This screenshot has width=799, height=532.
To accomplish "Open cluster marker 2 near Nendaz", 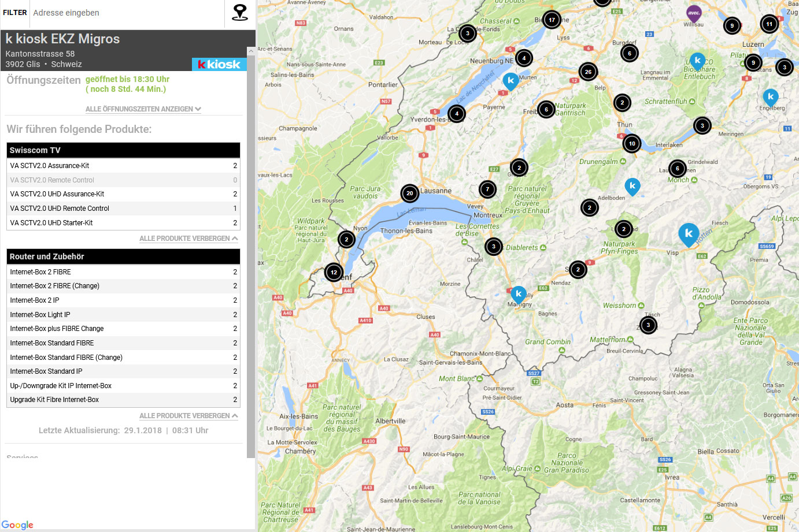I will coord(578,269).
